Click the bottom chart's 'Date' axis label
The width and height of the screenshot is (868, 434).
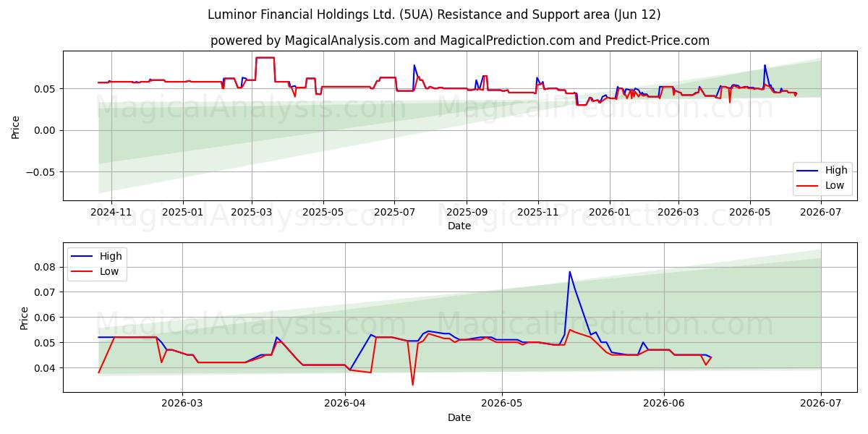point(459,417)
